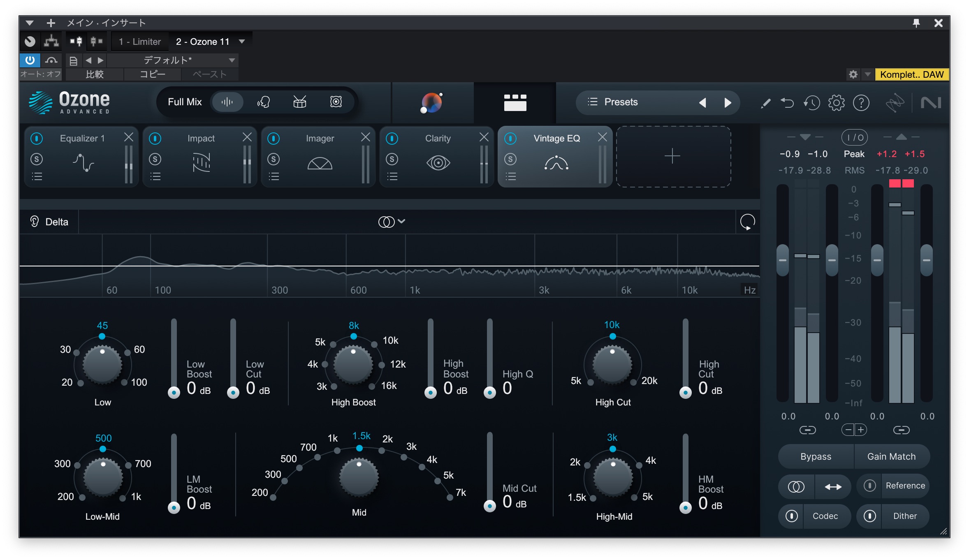Open the 2 - Ozone 11 plugin dropdown
The width and height of the screenshot is (969, 560).
pyautogui.click(x=210, y=41)
